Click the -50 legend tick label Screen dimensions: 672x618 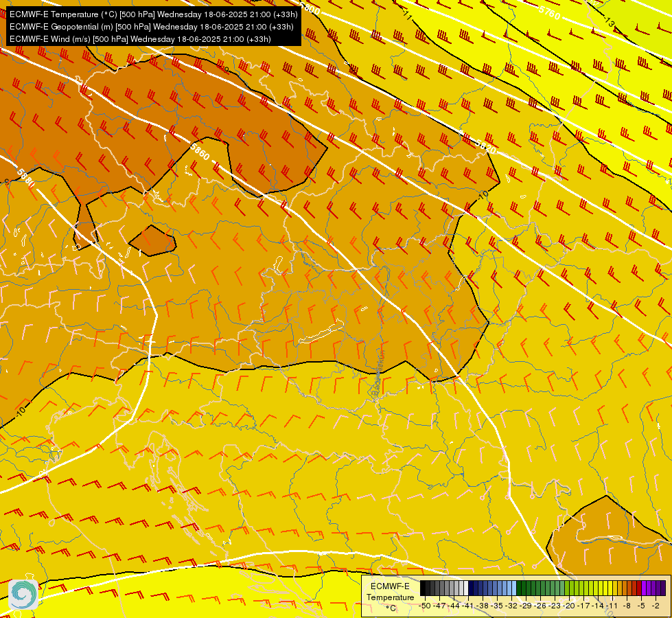pos(425,606)
